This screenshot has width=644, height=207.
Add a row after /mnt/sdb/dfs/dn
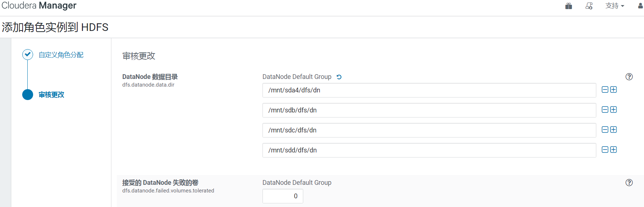click(613, 110)
